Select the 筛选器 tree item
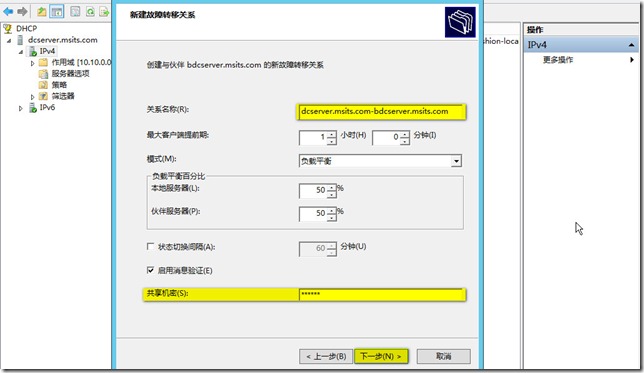Viewport: 644px width, 373px height. click(63, 96)
